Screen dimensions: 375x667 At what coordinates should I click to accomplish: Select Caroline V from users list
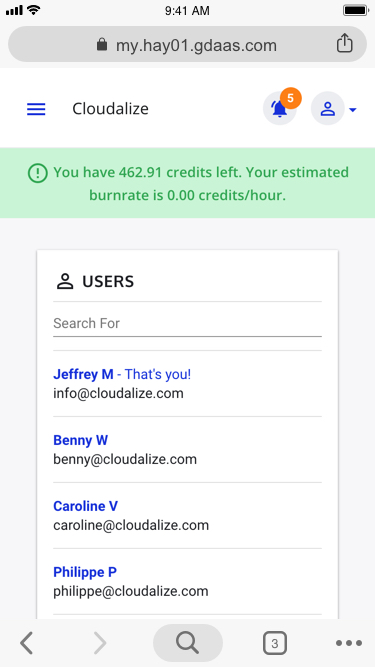(85, 506)
